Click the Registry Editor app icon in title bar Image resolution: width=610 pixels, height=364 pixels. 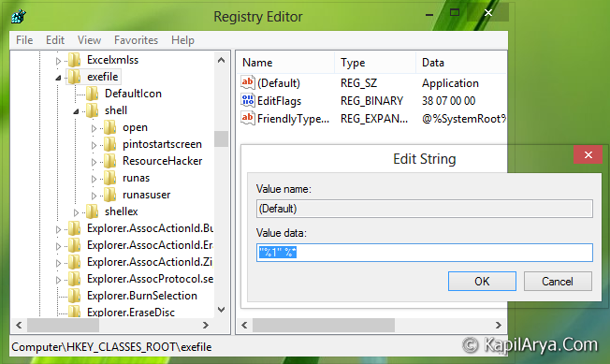click(18, 16)
